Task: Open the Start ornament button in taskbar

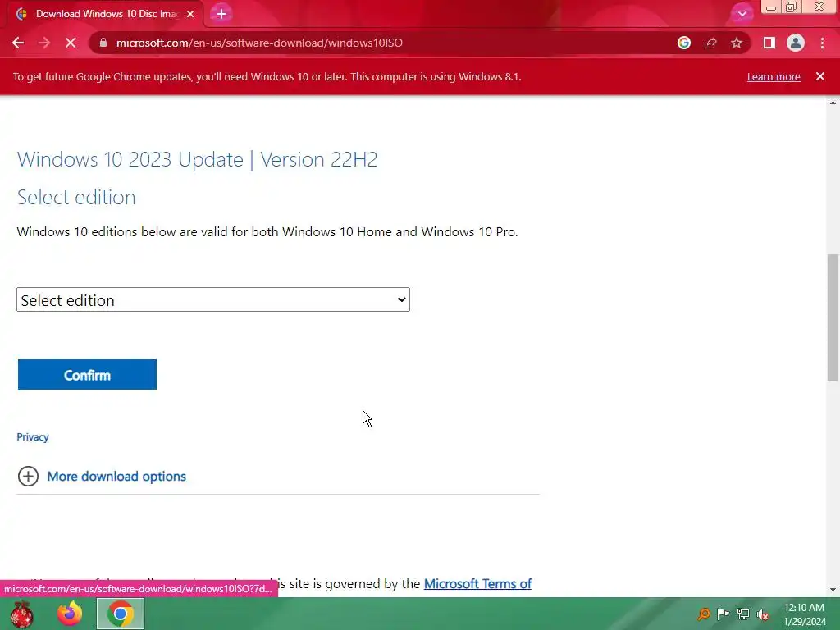Action: click(21, 614)
